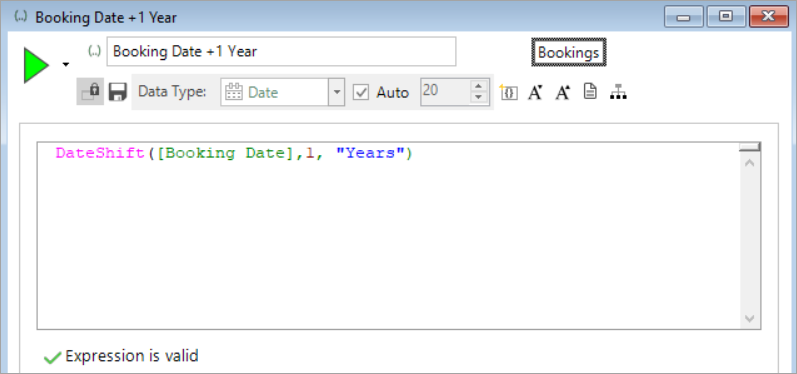797x374 pixels.
Task: Click the 'Years' string in the expression
Action: 370,153
